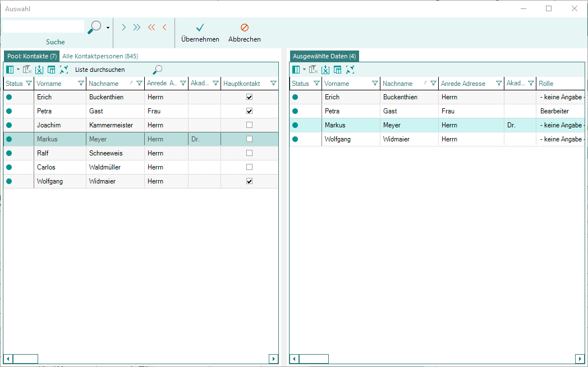Click the layout table icon in right toolbar

(x=338, y=70)
